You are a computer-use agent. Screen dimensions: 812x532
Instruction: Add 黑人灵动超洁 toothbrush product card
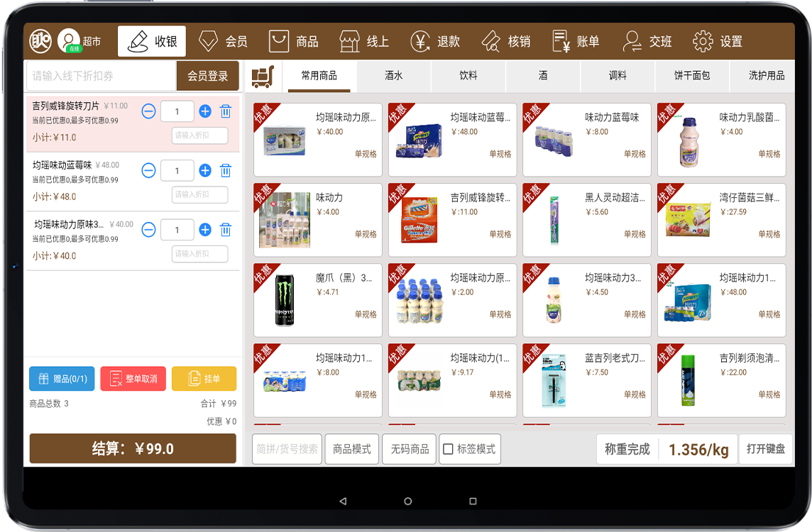click(587, 220)
